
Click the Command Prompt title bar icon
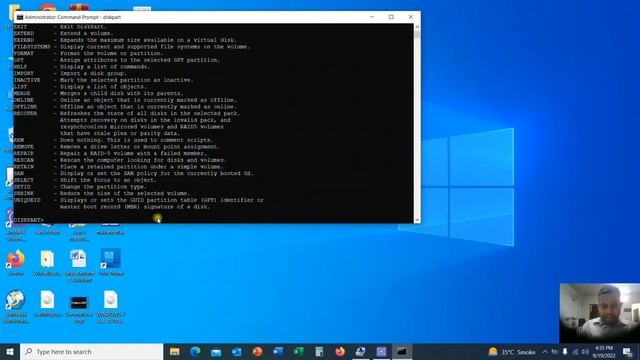pos(20,17)
